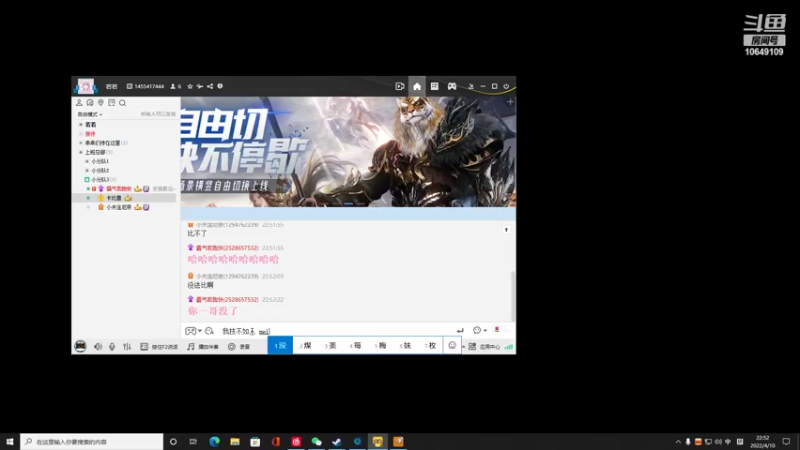Viewport: 800px width, 450px height.
Task: Send message with enter arrow button
Action: [460, 331]
